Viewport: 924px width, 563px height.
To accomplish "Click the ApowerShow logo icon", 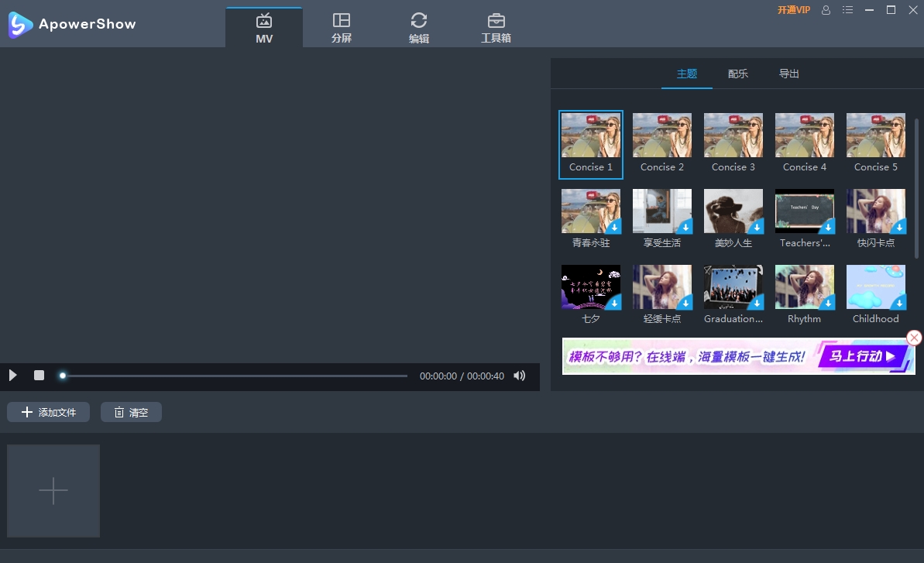I will coord(20,24).
